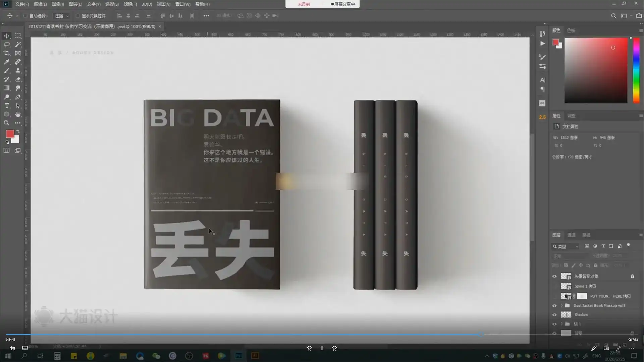Screen dimensions: 644x362
Task: Filter layers to show only text layers
Action: coord(603,246)
